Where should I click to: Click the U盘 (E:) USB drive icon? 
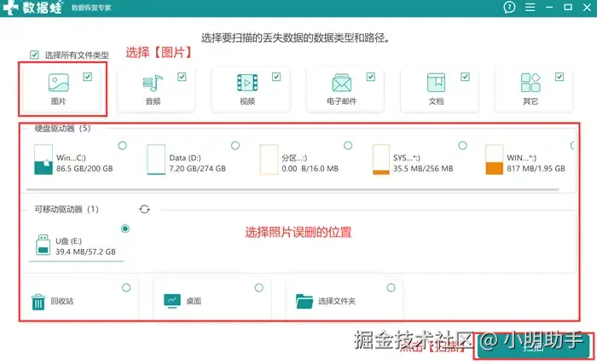tap(43, 245)
